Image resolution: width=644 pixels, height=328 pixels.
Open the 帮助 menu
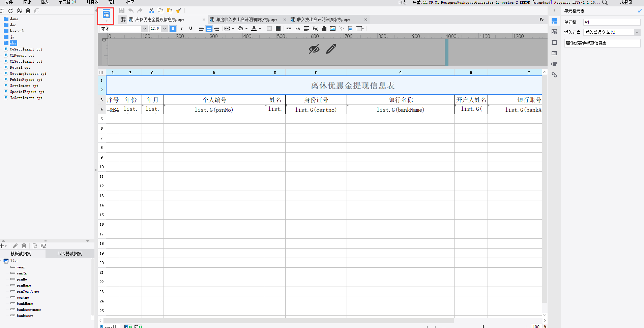112,2
